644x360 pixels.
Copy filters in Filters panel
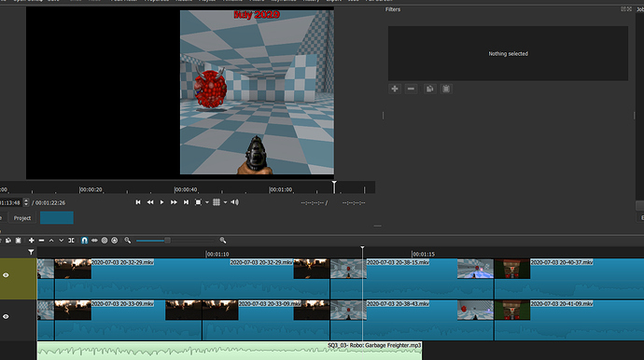tap(429, 89)
